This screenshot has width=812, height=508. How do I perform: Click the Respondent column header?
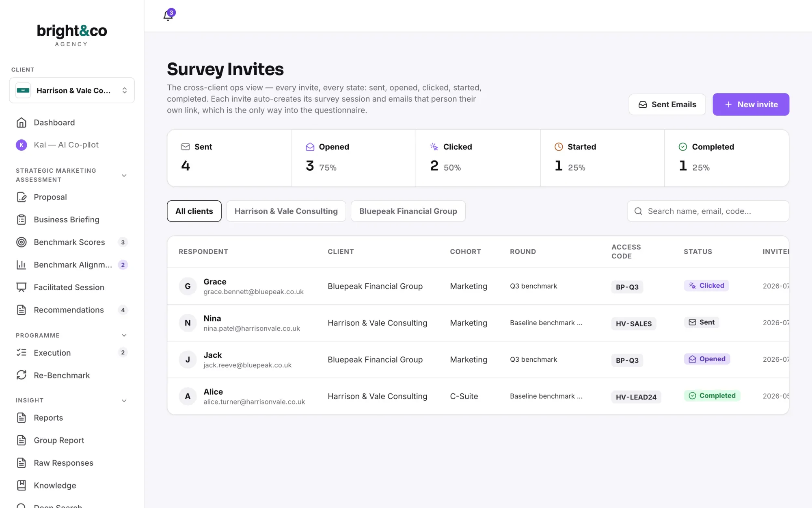203,252
